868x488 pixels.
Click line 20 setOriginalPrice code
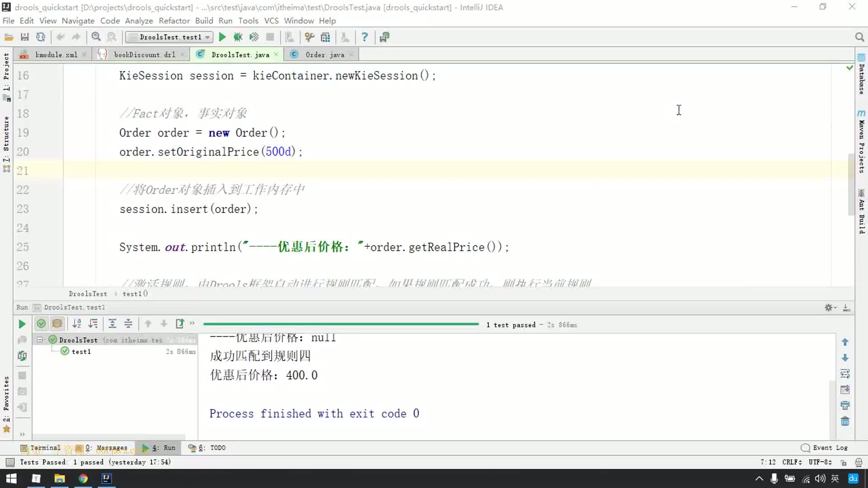(x=211, y=152)
